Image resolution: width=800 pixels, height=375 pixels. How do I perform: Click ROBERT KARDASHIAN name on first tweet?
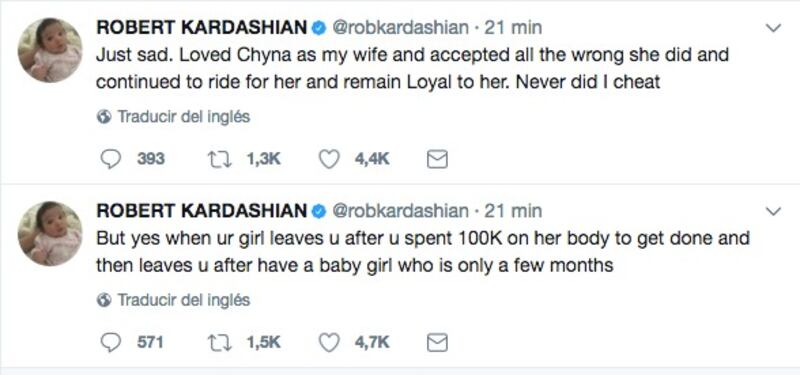click(202, 28)
